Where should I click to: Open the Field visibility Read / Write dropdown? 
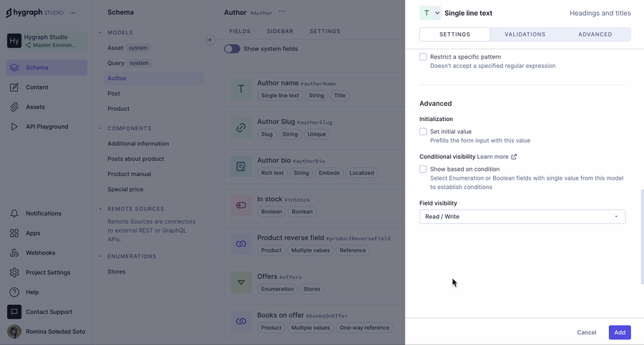[x=522, y=216]
